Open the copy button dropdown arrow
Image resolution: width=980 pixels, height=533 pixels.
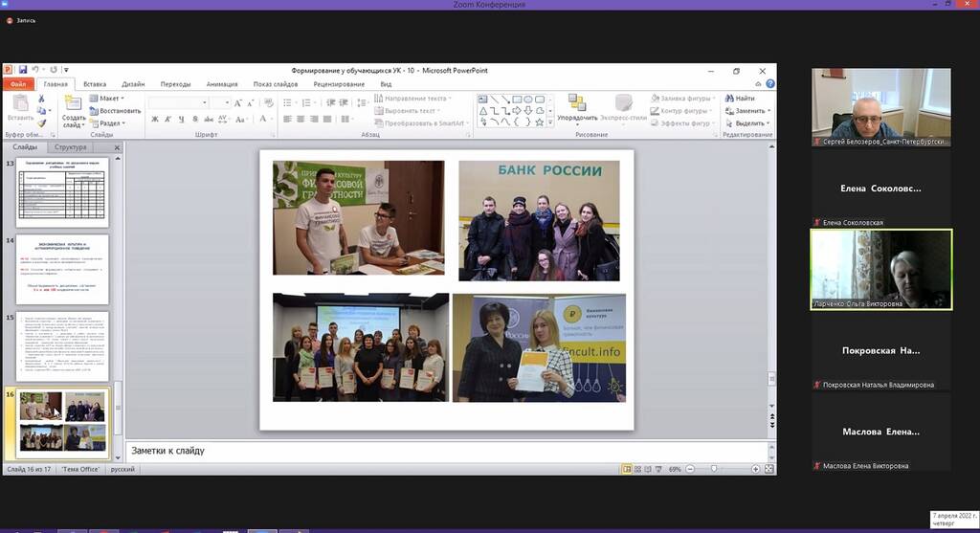pos(48,111)
